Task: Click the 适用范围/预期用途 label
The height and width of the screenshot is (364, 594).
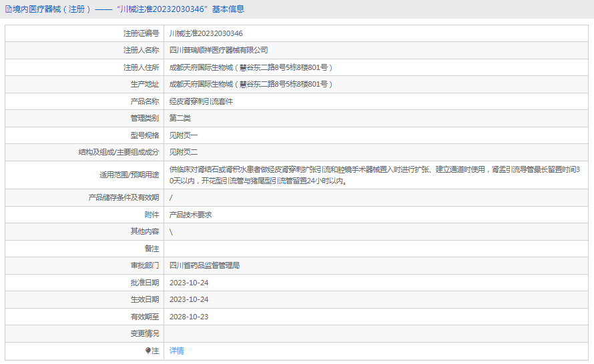Action: click(129, 175)
